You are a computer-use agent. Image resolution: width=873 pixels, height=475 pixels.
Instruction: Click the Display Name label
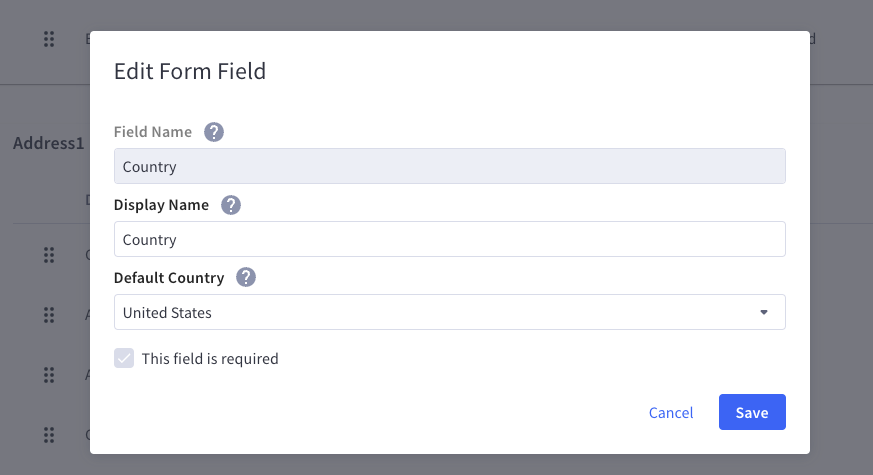coord(161,205)
